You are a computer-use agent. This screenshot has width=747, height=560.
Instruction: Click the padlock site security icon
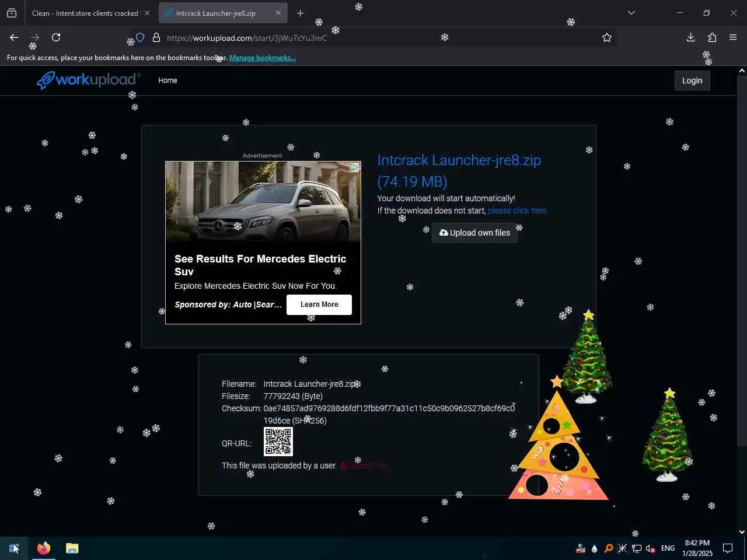[156, 37]
